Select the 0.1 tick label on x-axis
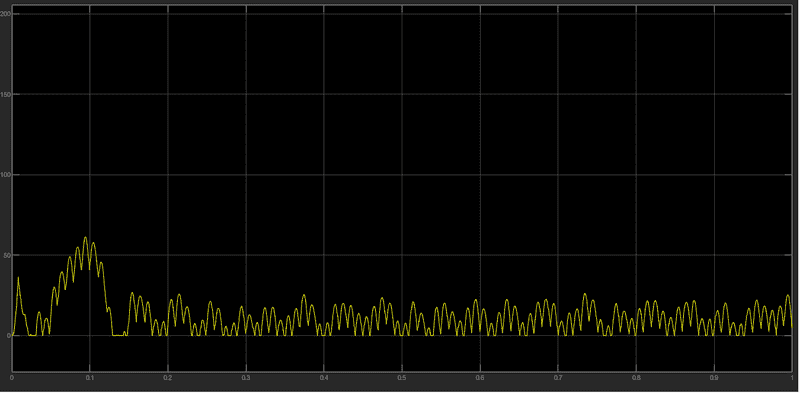This screenshot has height=393, width=800. pos(89,378)
